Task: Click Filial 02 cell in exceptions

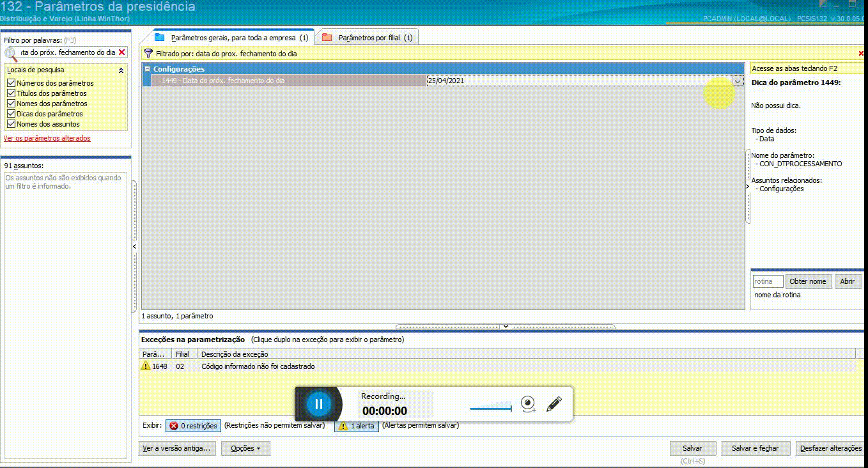Action: 180,366
